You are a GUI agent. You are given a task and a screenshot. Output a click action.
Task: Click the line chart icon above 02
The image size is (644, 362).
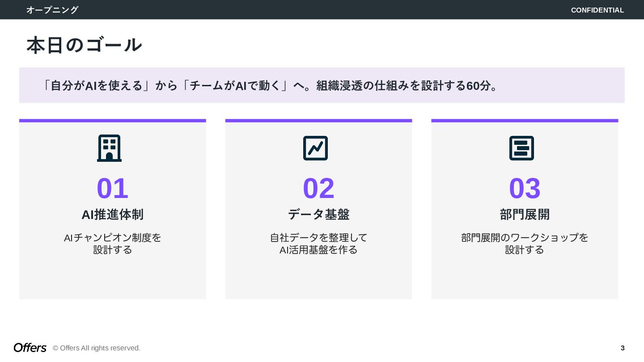tap(315, 148)
